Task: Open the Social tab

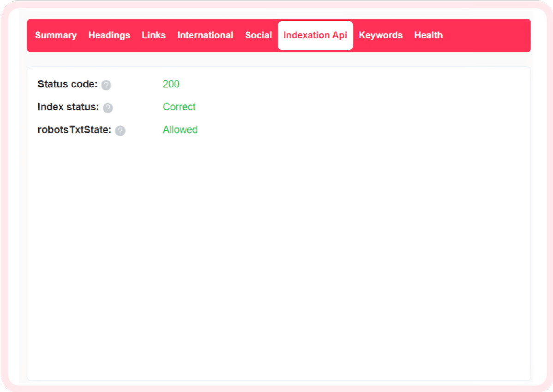Action: [258, 35]
